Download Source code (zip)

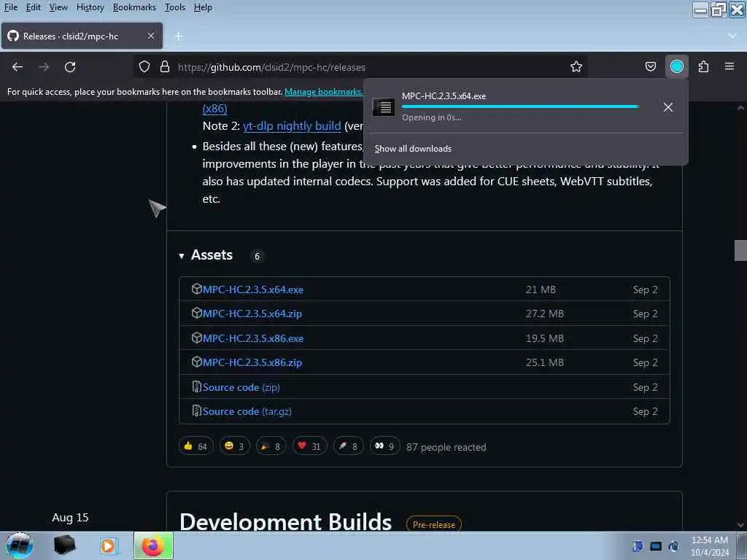[241, 387]
